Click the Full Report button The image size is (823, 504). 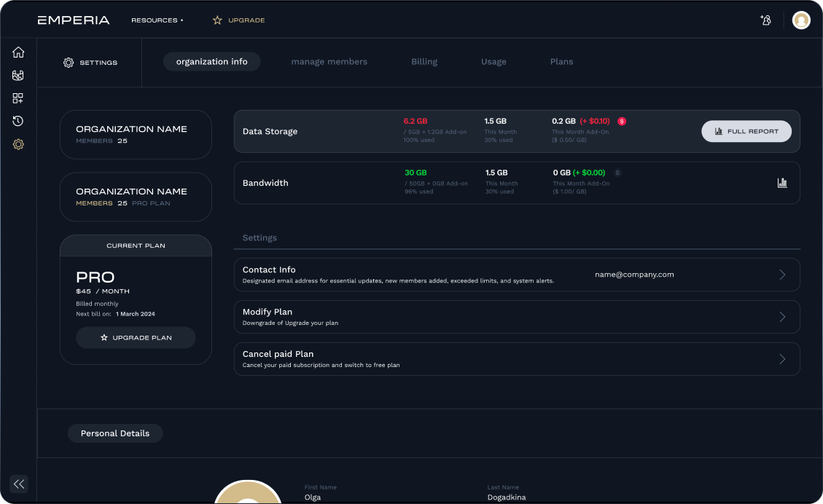[x=746, y=131]
